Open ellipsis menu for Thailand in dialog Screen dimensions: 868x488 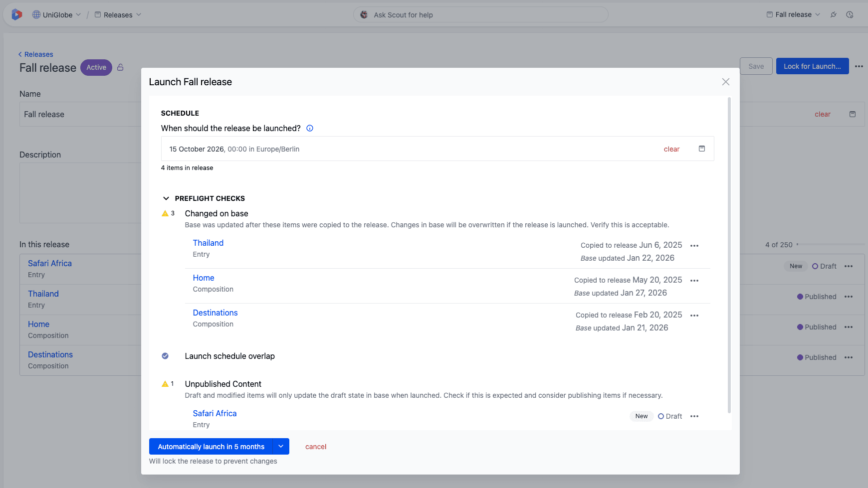[694, 246]
